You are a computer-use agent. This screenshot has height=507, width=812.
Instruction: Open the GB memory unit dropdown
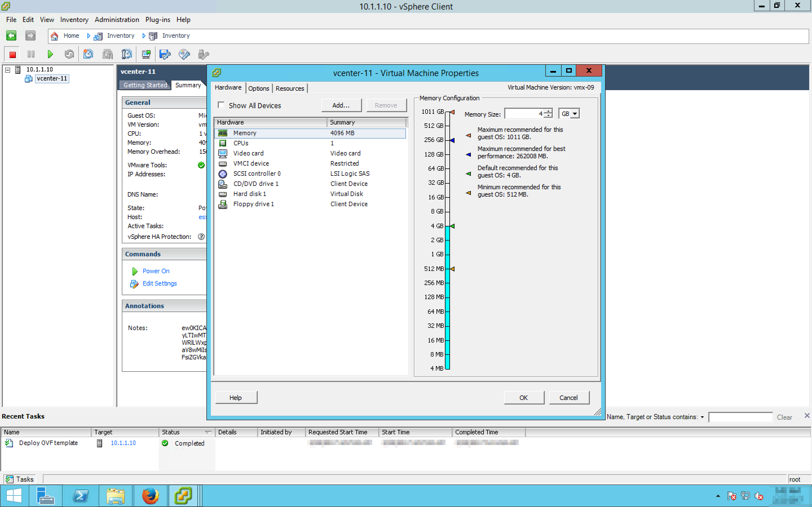[574, 114]
